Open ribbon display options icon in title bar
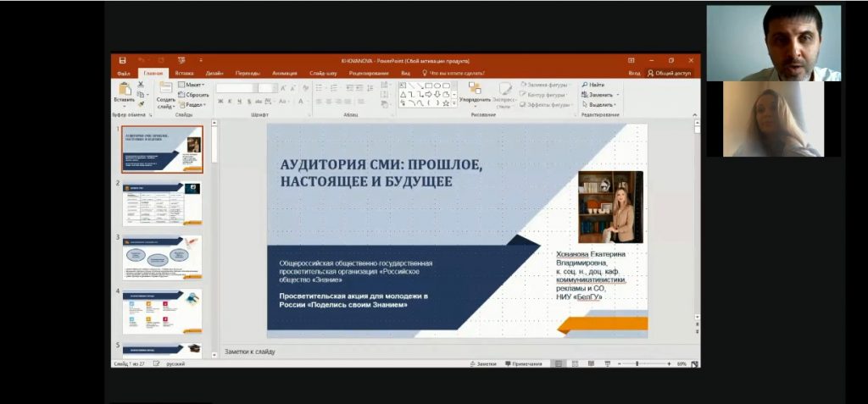Image resolution: width=868 pixels, height=404 pixels. [x=631, y=60]
